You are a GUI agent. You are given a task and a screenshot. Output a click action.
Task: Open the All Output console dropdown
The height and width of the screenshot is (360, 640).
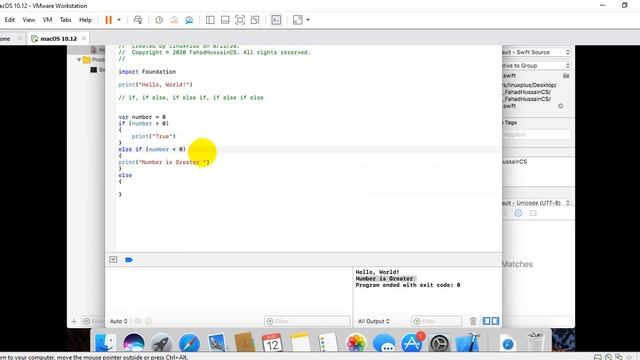(x=374, y=321)
